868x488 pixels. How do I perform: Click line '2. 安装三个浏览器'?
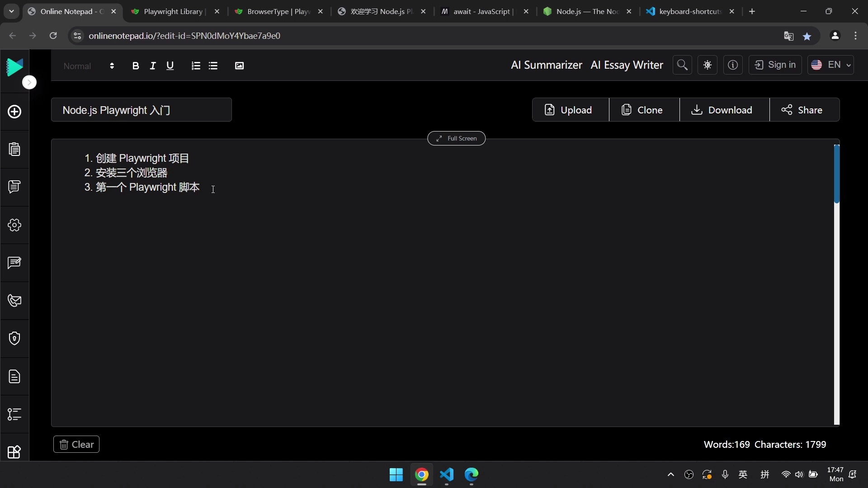coord(126,173)
